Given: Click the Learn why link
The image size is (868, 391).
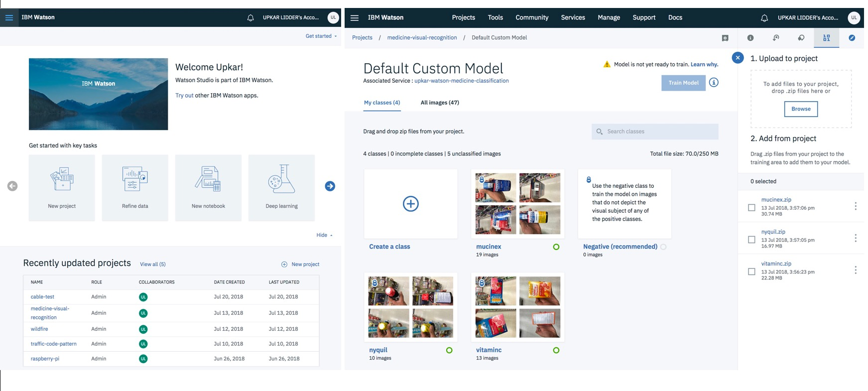Looking at the screenshot, I should tap(704, 64).
